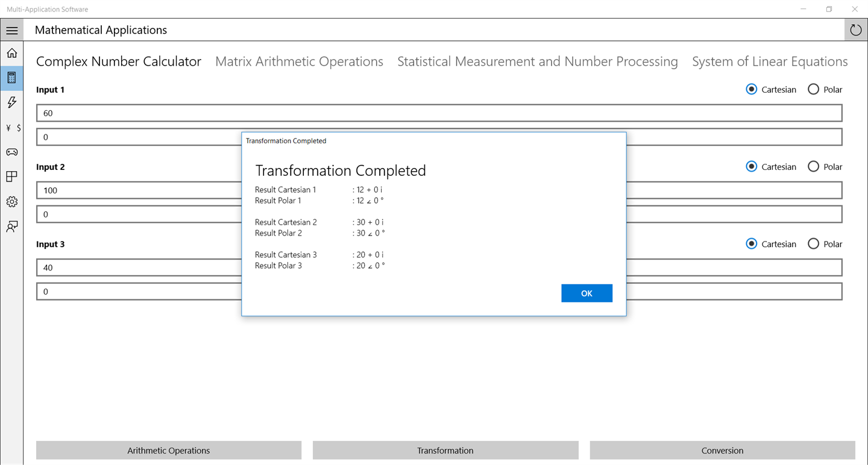Image resolution: width=868 pixels, height=465 pixels.
Task: Click the result value '30 + 0 i'
Action: 370,222
